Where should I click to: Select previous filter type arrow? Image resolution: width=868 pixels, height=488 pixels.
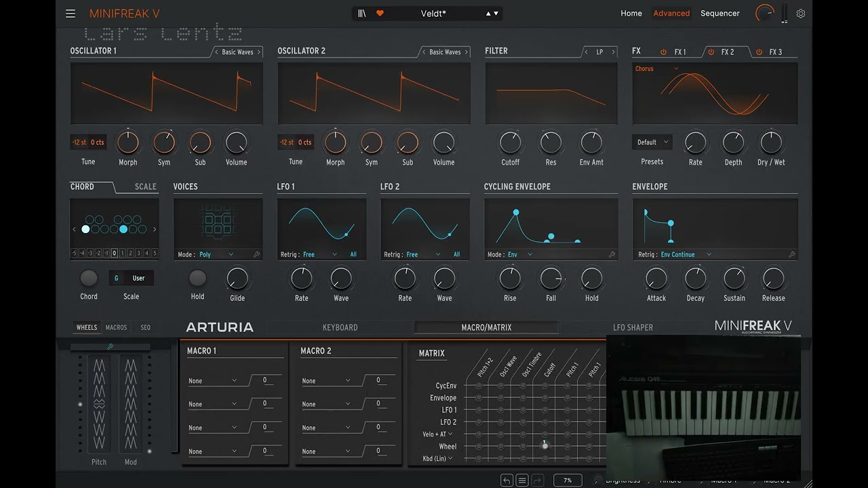[x=586, y=52]
